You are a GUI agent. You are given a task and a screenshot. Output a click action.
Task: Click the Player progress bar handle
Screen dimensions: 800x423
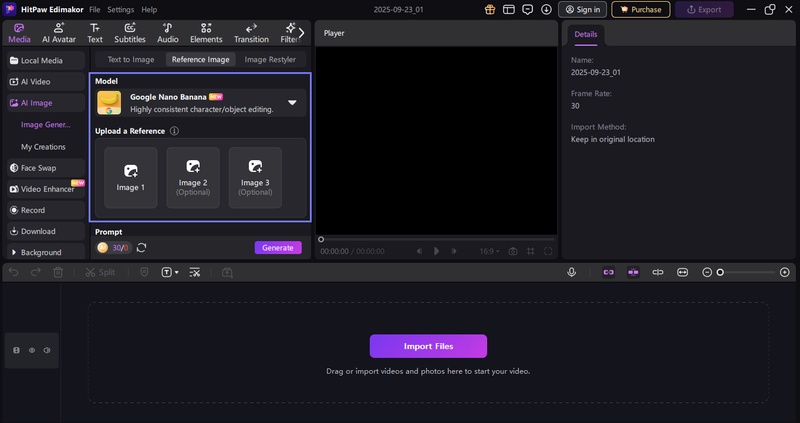point(321,239)
